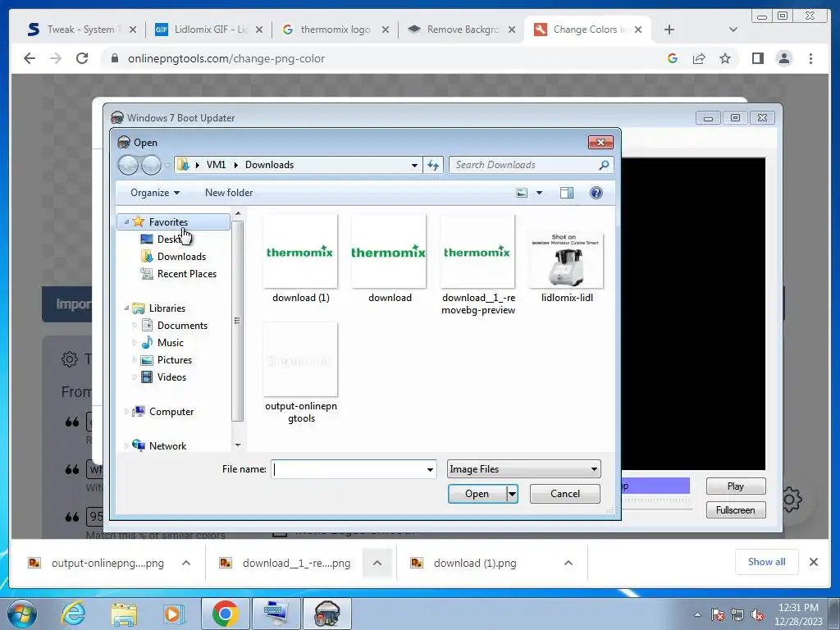Expand options for download (1).png
Image resolution: width=840 pixels, height=630 pixels.
pyautogui.click(x=568, y=563)
